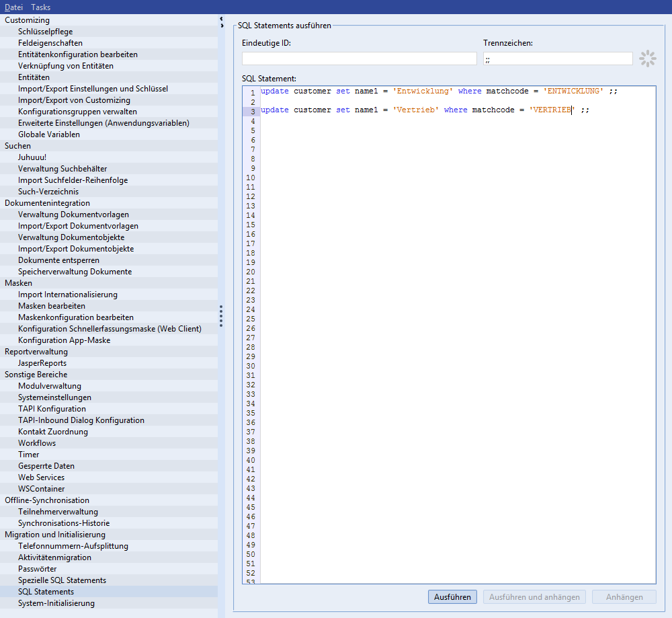The image size is (672, 618).
Task: Open System-Initialisierung in the sidebar
Action: [56, 603]
